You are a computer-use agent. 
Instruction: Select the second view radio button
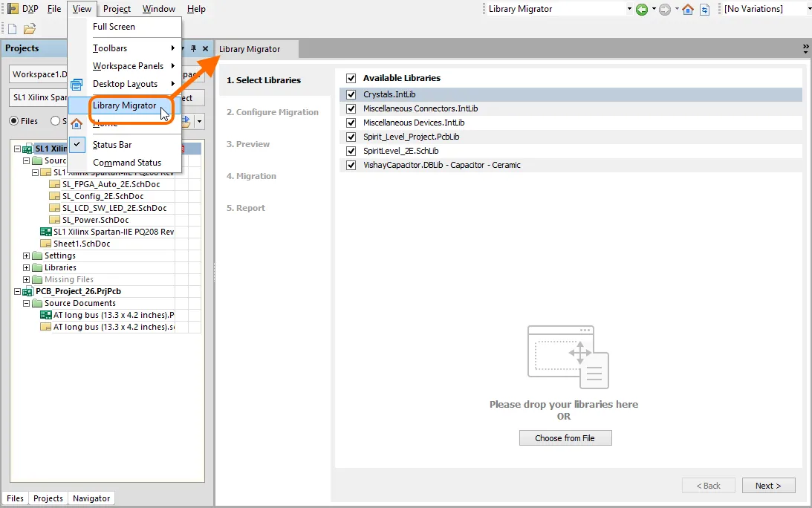click(55, 120)
